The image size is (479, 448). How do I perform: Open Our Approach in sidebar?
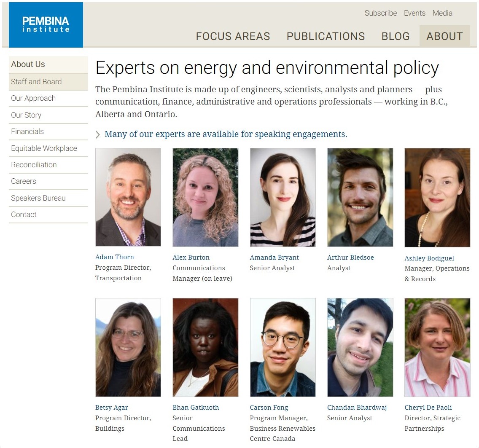[x=33, y=98]
